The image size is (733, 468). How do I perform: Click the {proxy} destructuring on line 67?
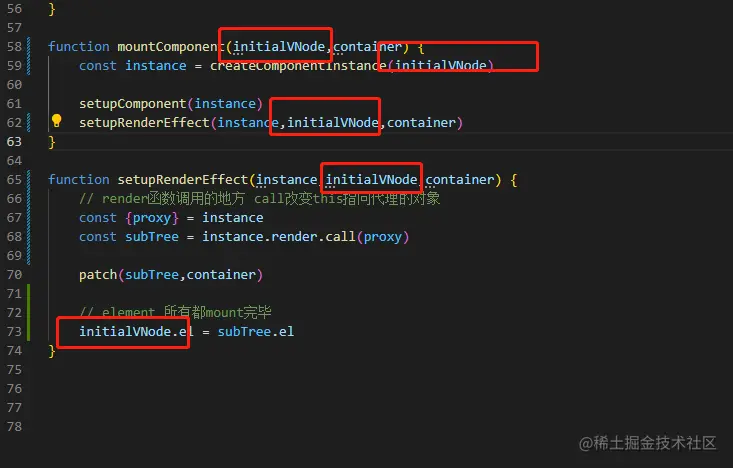tap(152, 218)
